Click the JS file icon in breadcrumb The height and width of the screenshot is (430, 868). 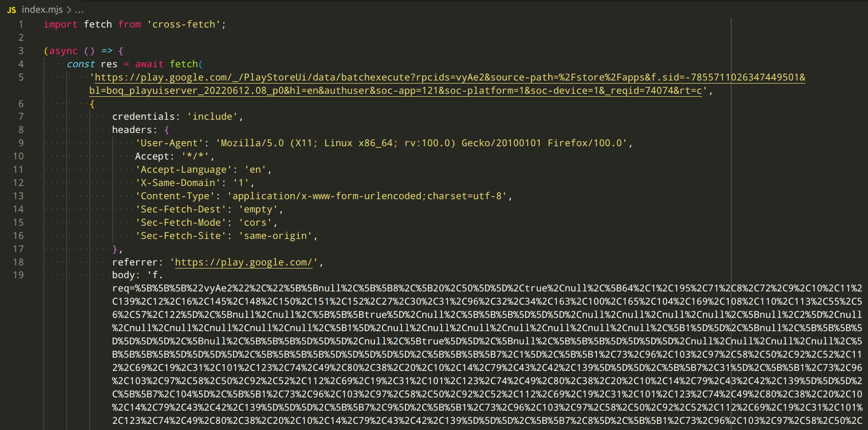(x=11, y=10)
